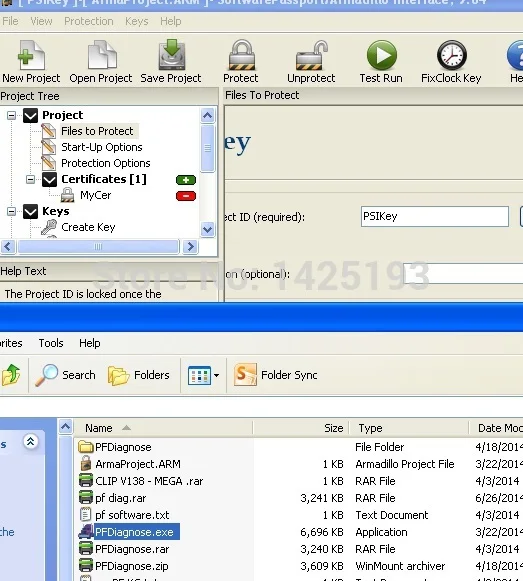Go up one folder in Explorer window
This screenshot has height=581, width=523.
tap(11, 375)
